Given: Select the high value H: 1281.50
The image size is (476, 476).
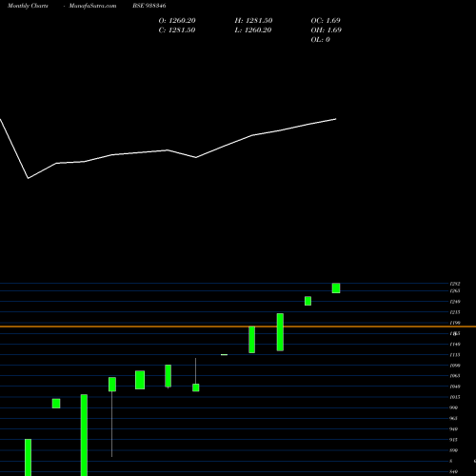Looking at the screenshot, I should [253, 21].
